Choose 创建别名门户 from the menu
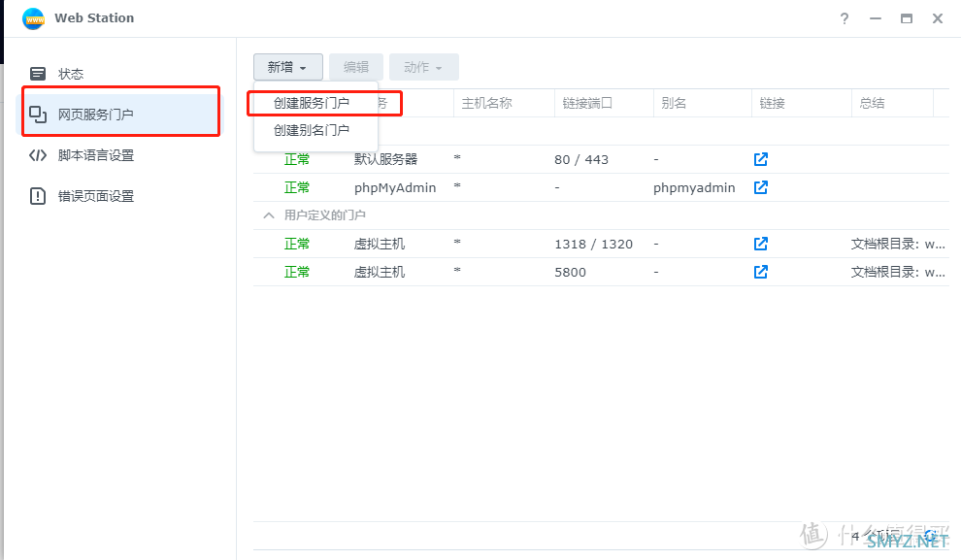 point(312,130)
